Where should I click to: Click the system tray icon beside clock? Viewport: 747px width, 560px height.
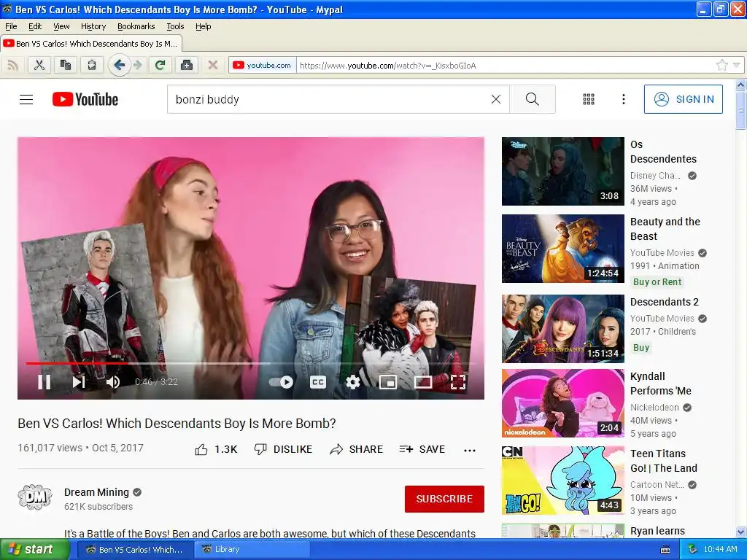pos(693,550)
